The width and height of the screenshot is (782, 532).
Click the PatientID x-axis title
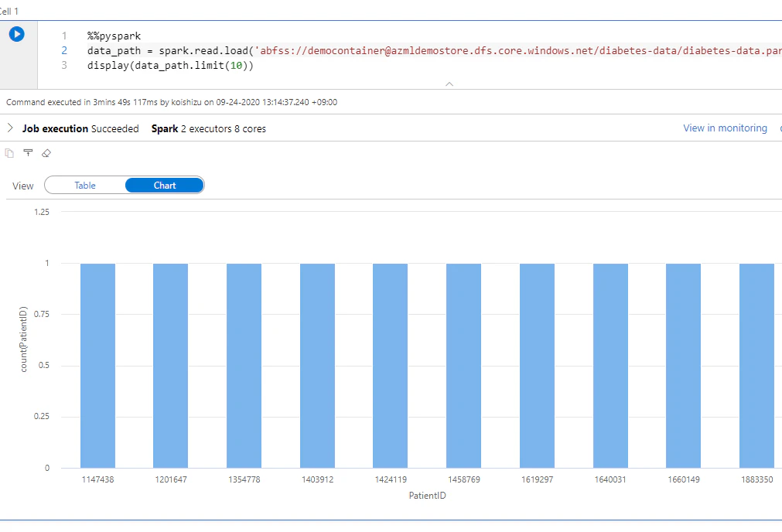pyautogui.click(x=428, y=496)
